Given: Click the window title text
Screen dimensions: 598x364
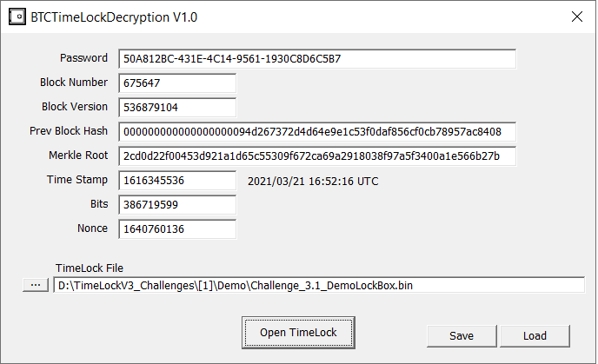Looking at the screenshot, I should tap(114, 17).
